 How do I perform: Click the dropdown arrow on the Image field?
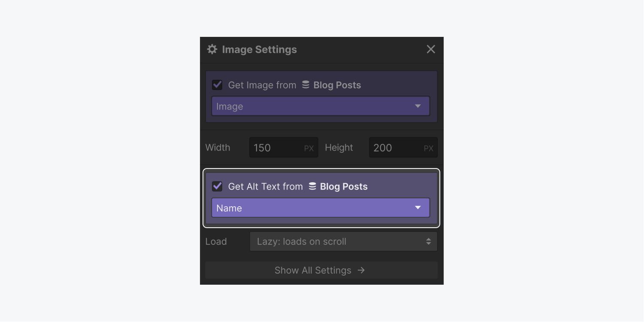(x=418, y=106)
